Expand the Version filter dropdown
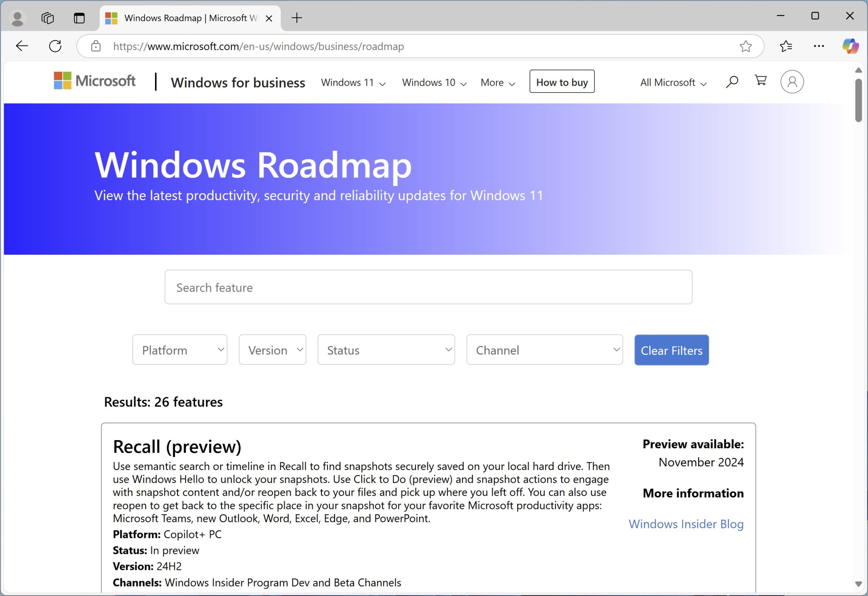The image size is (868, 596). (272, 350)
